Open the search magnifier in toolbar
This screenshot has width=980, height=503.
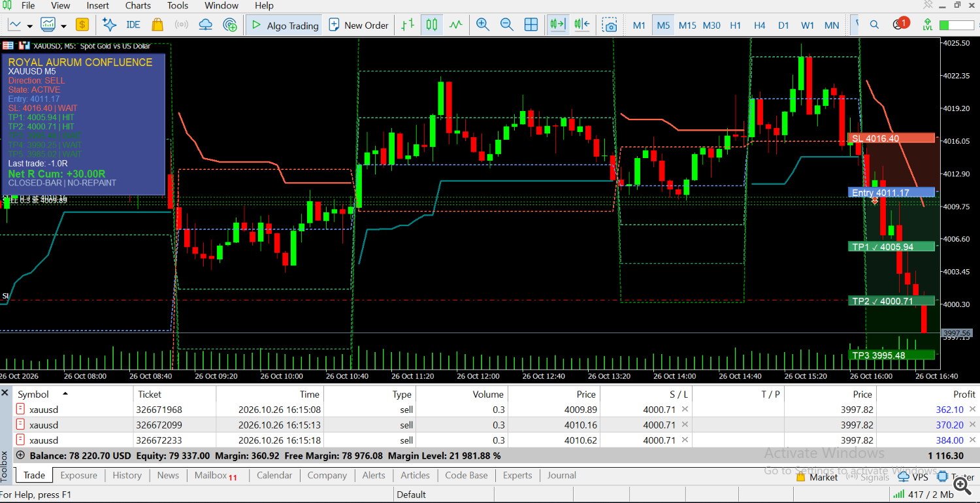(874, 25)
